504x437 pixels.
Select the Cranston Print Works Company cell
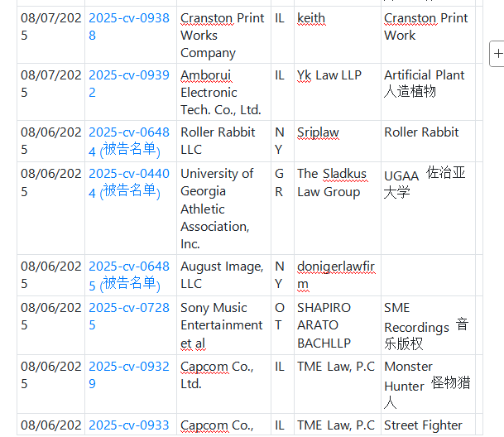(223, 35)
